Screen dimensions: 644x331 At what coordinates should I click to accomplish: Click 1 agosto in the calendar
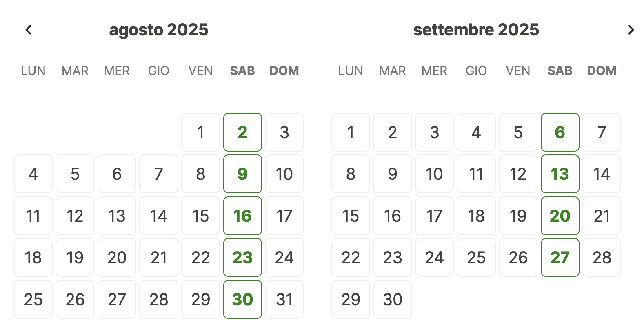coord(200,132)
